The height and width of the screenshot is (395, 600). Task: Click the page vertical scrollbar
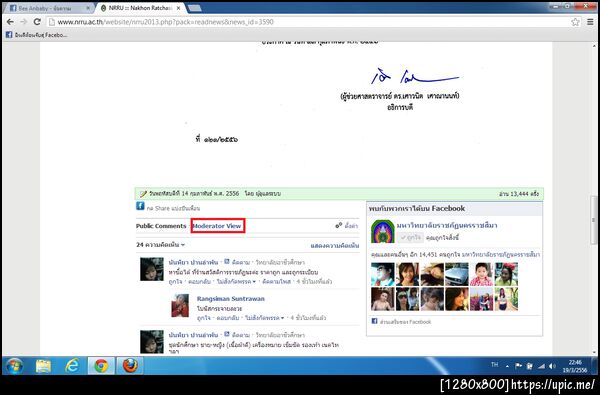point(593,220)
